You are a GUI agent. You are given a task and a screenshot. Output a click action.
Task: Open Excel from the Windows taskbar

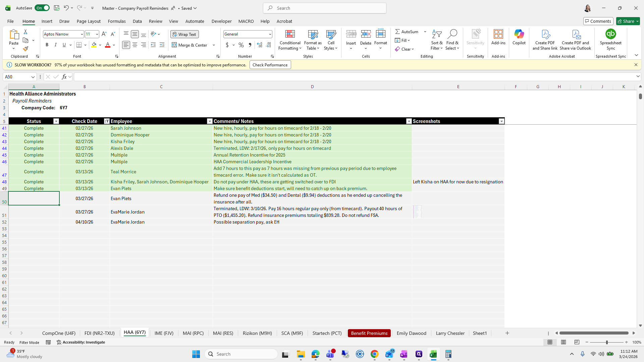[x=433, y=354]
